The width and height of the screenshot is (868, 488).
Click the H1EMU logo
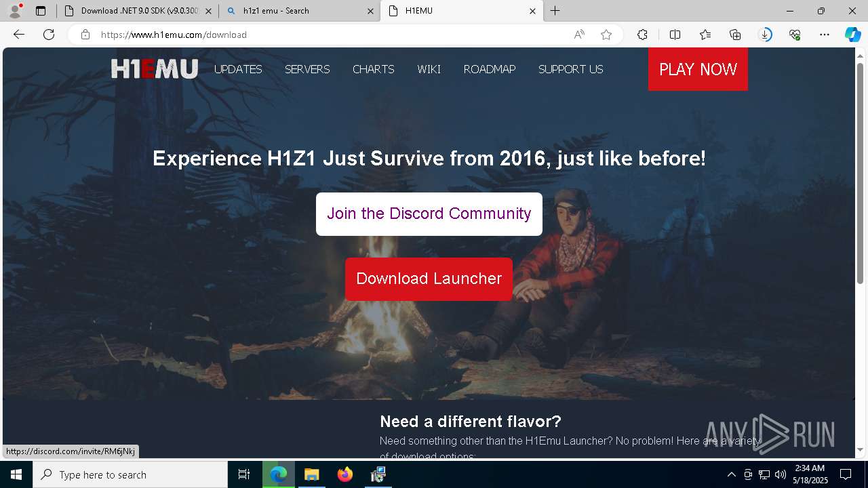pyautogui.click(x=155, y=69)
